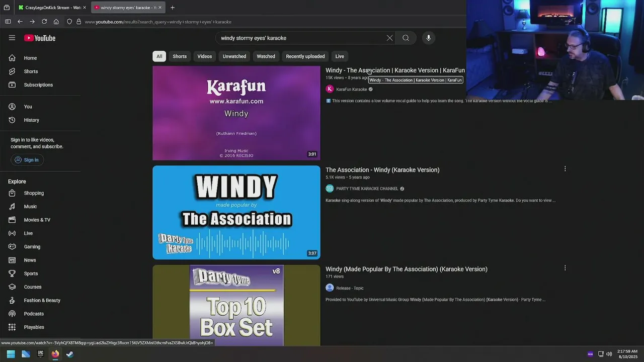Open the blue WINDY Party Tyme thumbnail
644x362 pixels.
[x=236, y=212]
